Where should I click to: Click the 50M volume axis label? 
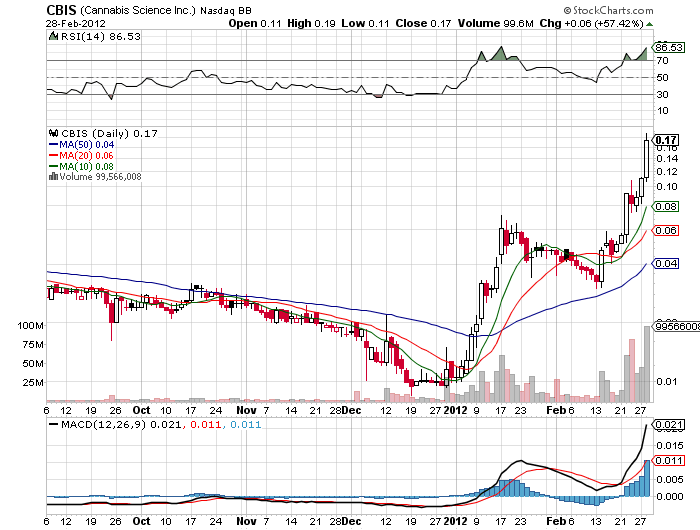point(33,364)
